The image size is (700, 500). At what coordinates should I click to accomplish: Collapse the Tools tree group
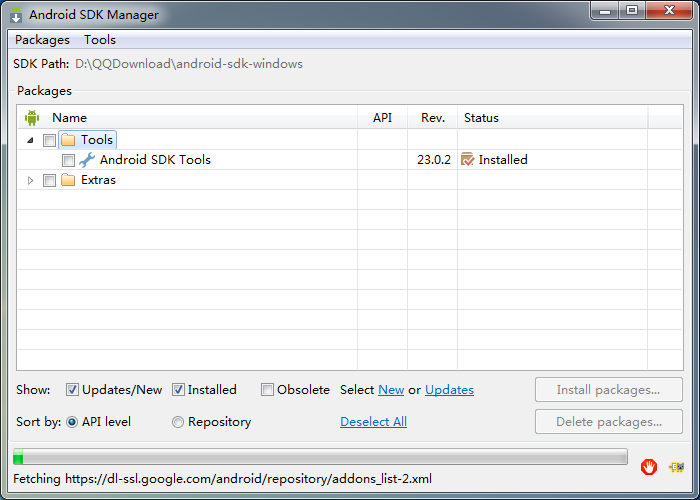[31, 140]
